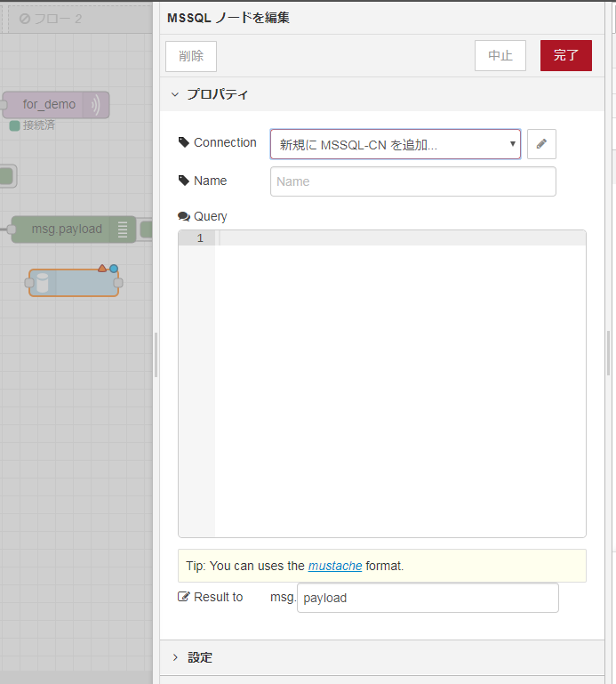Click the disabled icon on フロー 2 tab
Viewport: 616px width, 684px height.
click(25, 19)
